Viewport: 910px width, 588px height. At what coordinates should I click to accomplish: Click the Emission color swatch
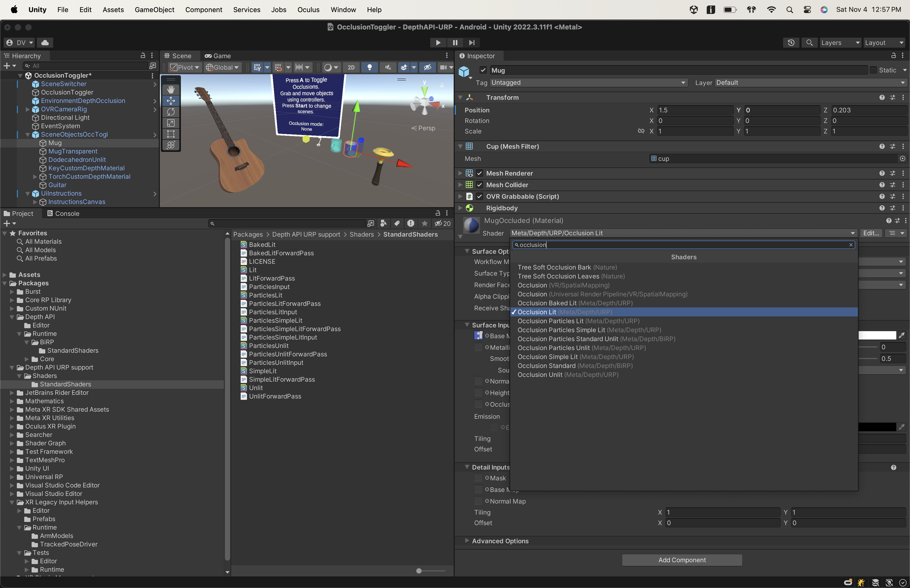[x=878, y=426]
